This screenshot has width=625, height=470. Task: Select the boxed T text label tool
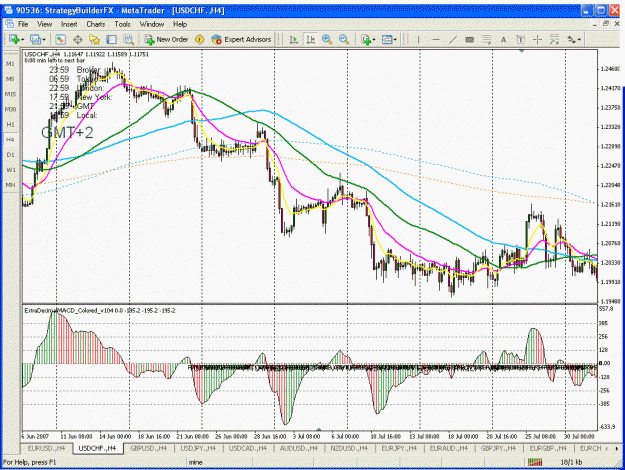click(520, 39)
